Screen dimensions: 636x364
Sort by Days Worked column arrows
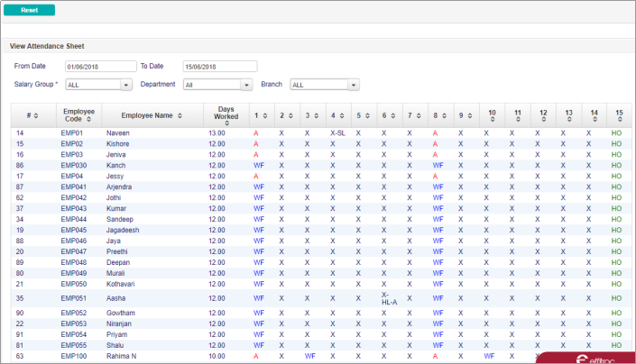click(x=226, y=123)
